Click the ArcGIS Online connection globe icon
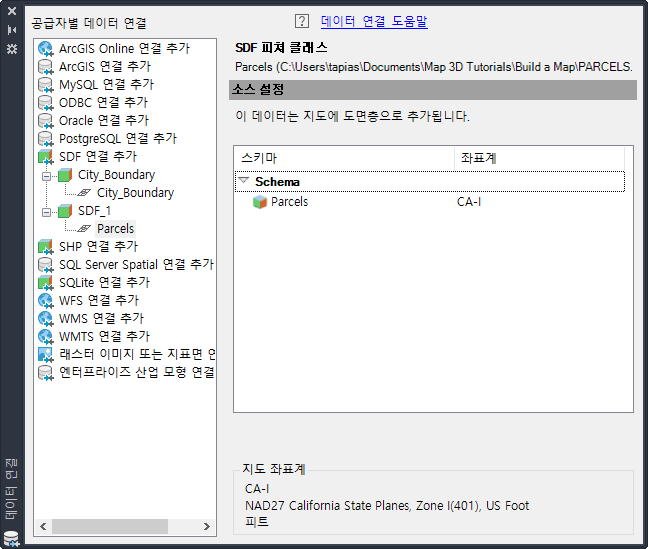This screenshot has width=648, height=549. [45, 49]
